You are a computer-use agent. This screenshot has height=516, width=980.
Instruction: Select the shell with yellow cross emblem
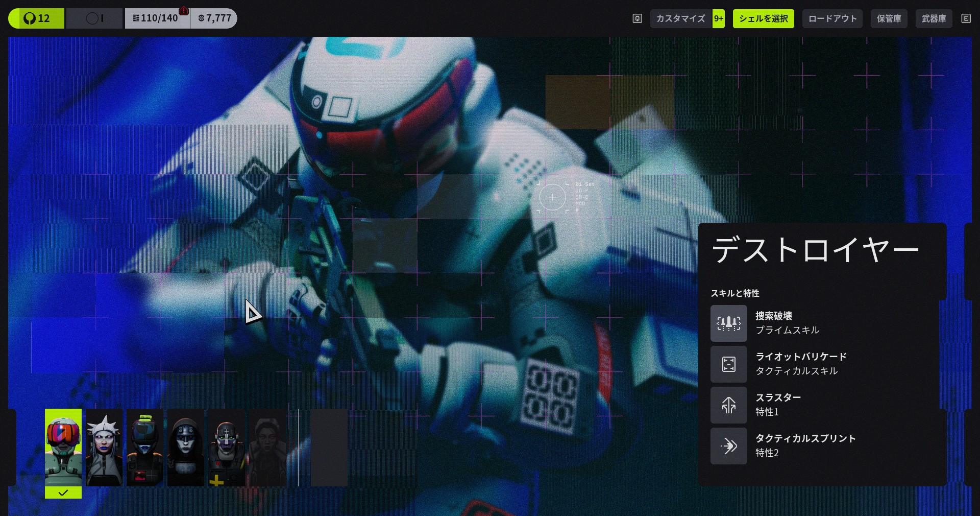tap(227, 448)
